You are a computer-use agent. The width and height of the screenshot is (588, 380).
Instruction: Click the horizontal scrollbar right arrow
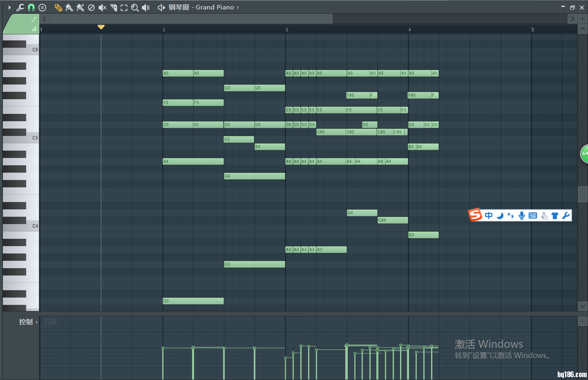(572, 19)
